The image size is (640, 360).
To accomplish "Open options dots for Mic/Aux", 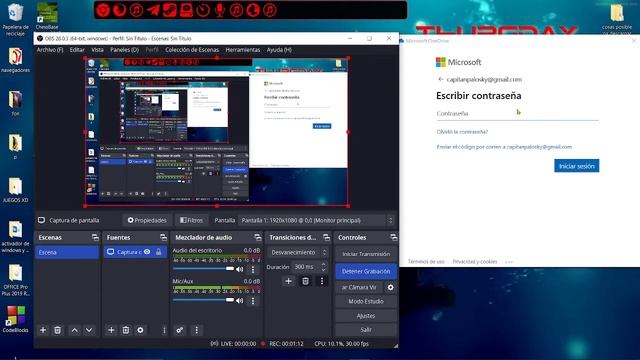I will 253,301.
